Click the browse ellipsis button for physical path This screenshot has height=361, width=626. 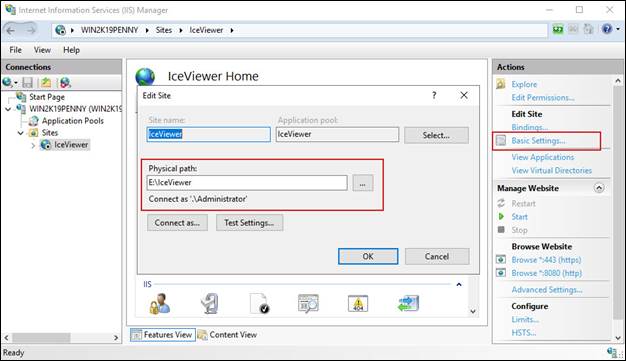click(363, 184)
